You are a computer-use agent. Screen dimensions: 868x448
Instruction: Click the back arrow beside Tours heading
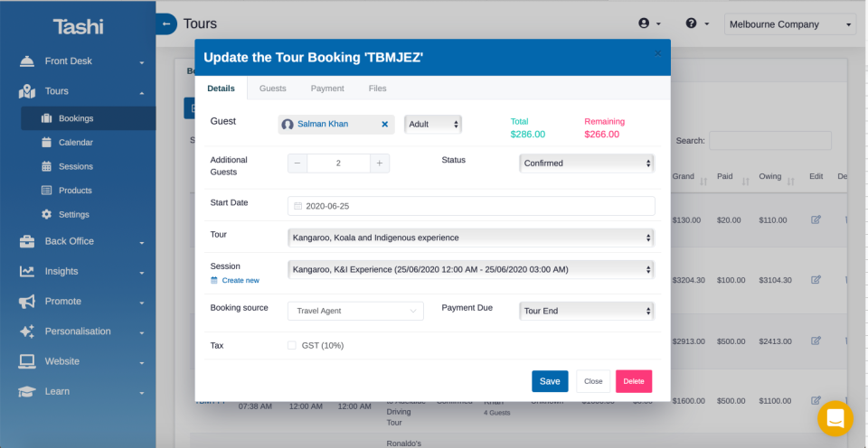[166, 23]
